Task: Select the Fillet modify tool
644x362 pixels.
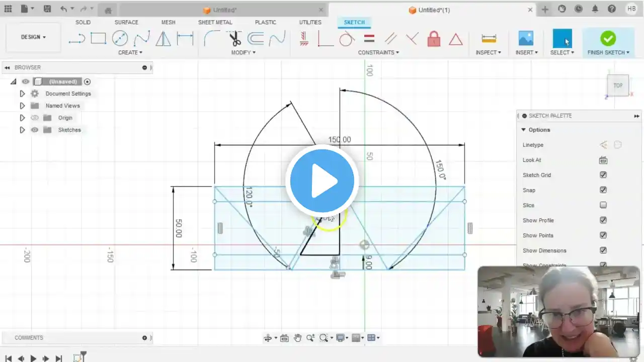Action: tap(212, 39)
